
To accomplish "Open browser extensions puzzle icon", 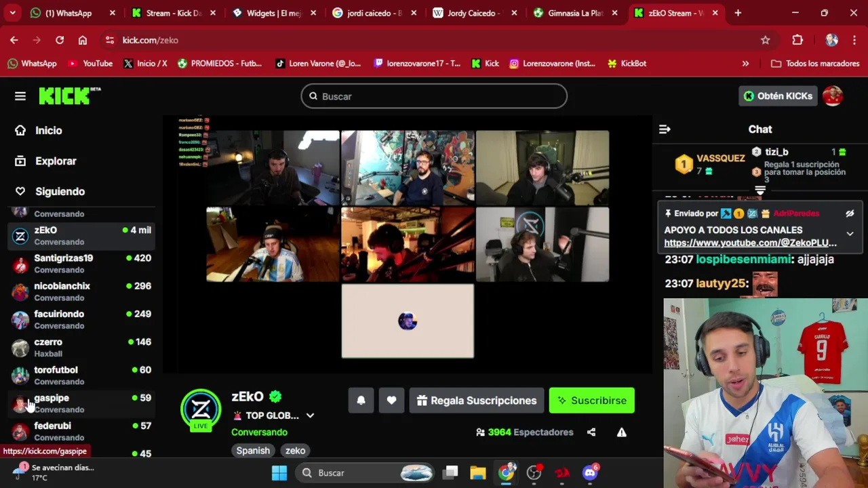I will click(797, 40).
